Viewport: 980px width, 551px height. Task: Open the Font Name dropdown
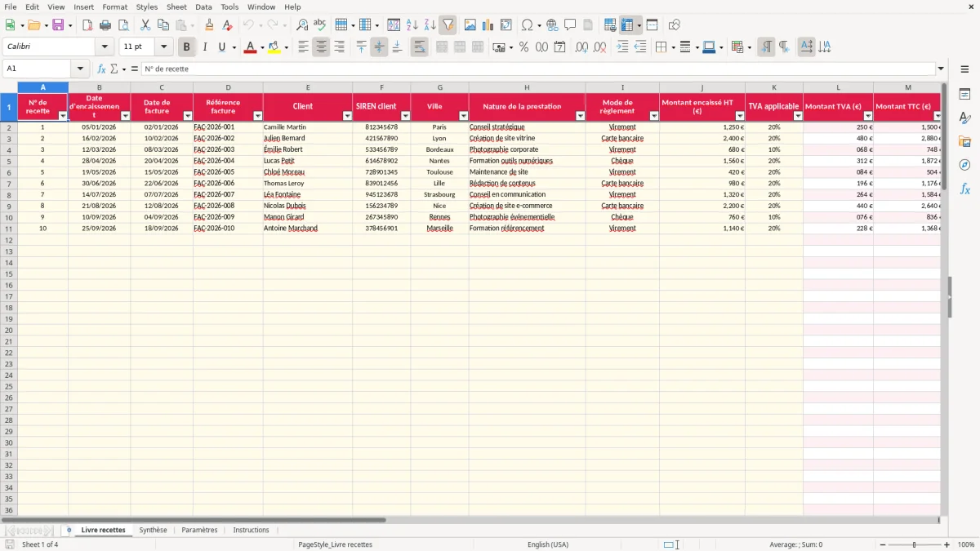105,47
